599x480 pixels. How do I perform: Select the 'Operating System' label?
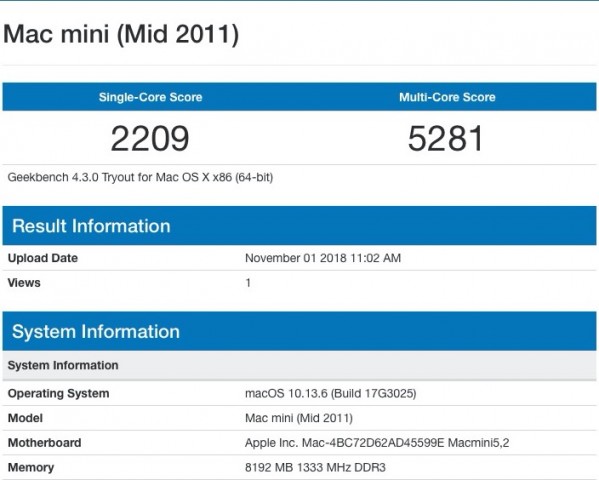pos(58,394)
